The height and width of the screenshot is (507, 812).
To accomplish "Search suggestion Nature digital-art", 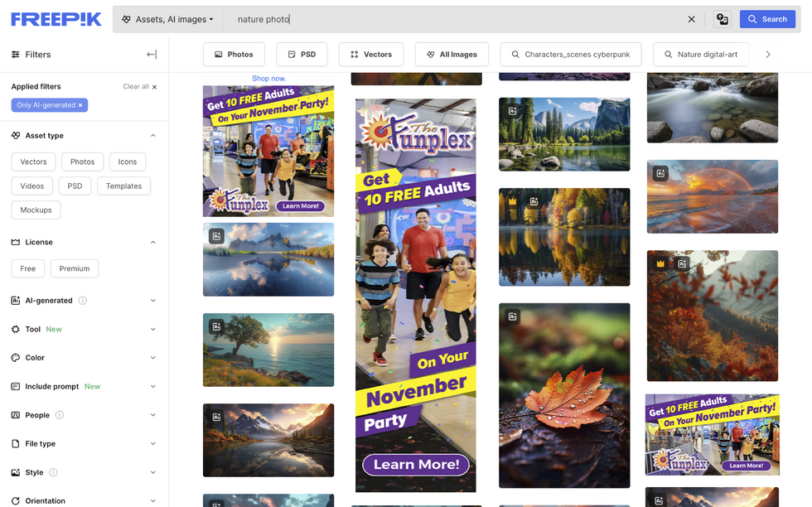I will coord(701,55).
